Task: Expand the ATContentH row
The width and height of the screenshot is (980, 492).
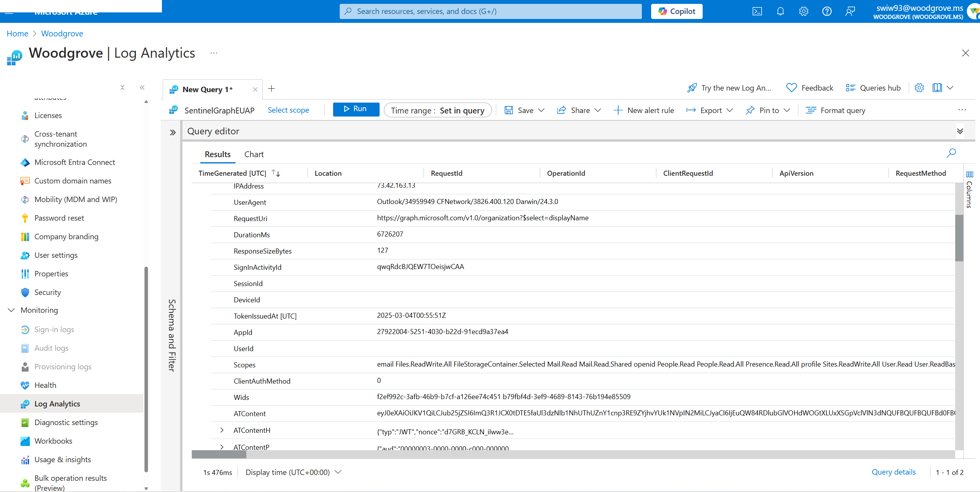Action: [x=222, y=430]
